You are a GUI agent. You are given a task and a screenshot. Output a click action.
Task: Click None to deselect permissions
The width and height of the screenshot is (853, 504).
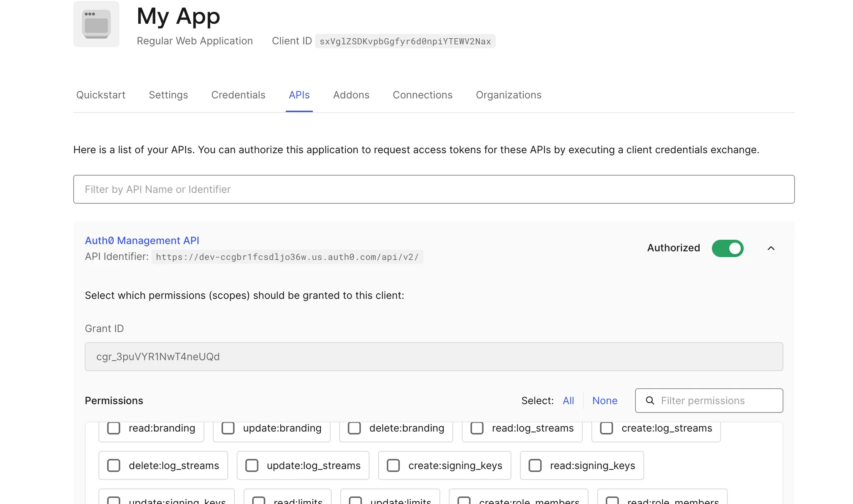pyautogui.click(x=605, y=401)
